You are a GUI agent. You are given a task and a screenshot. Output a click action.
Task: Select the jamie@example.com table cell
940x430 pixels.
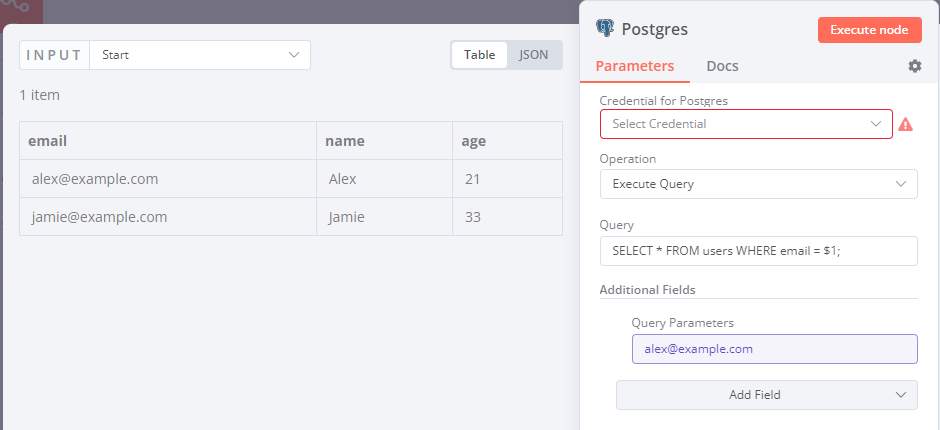point(168,217)
